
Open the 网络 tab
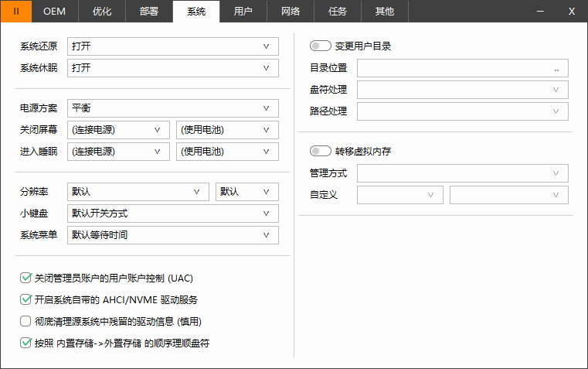point(291,11)
